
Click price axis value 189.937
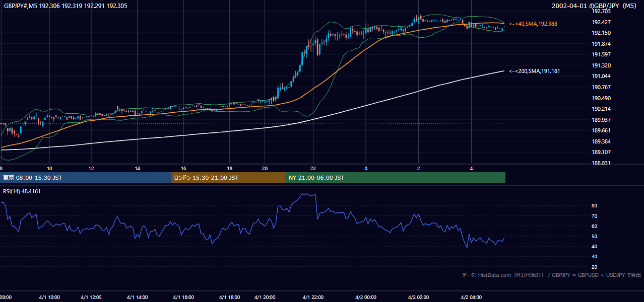click(x=601, y=120)
